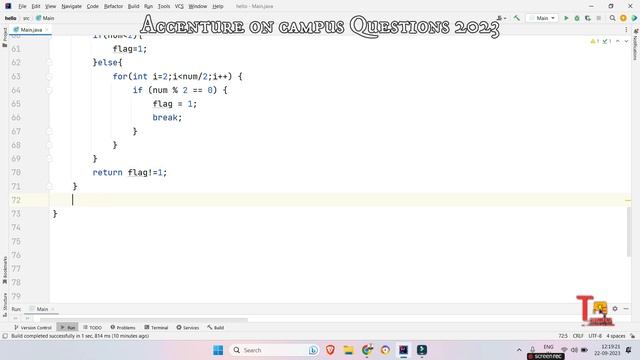The image size is (640, 360).
Task: Change UTF-8 file encoding in status bar
Action: [x=595, y=336]
